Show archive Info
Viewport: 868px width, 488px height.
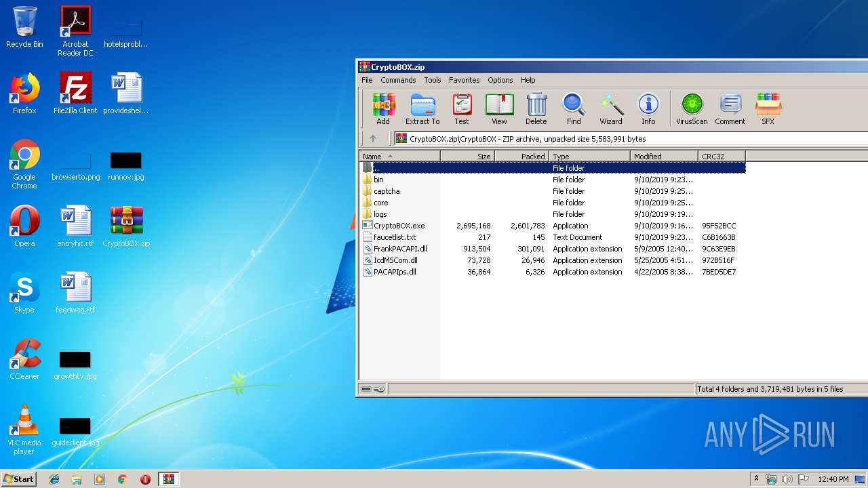648,109
